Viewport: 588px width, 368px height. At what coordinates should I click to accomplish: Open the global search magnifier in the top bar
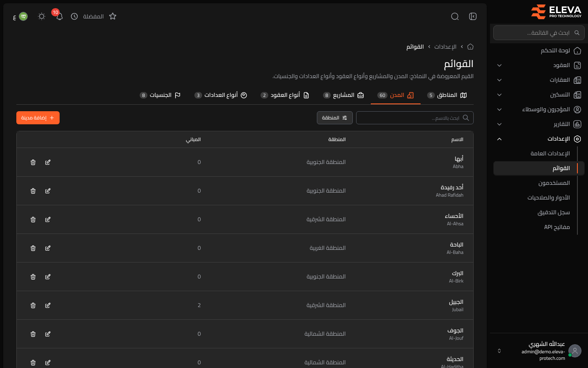click(455, 16)
